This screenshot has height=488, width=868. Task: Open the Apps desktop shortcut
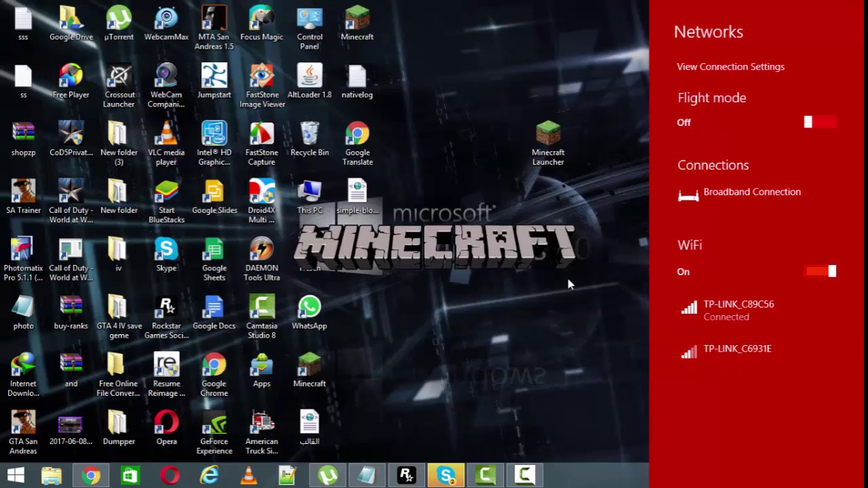pyautogui.click(x=262, y=370)
